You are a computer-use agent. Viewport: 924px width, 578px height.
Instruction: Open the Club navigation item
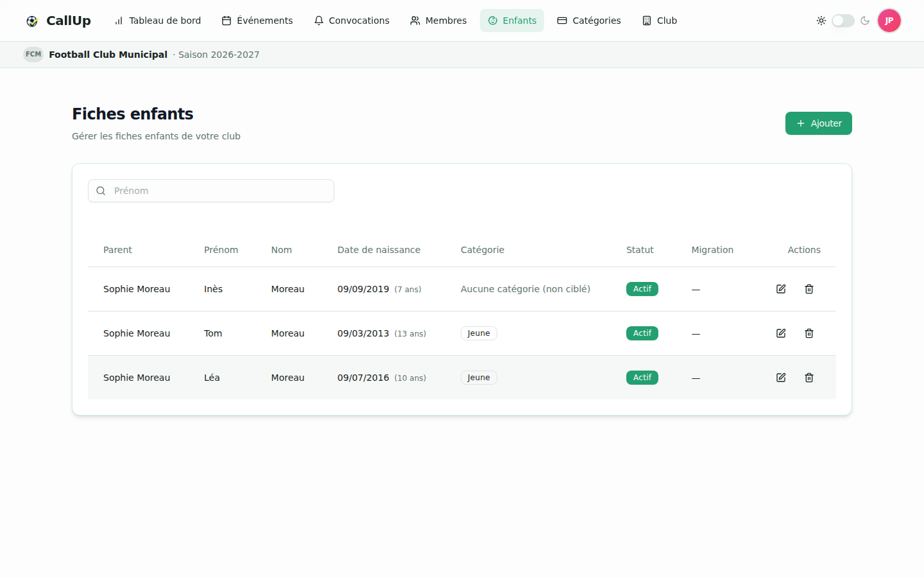click(660, 21)
